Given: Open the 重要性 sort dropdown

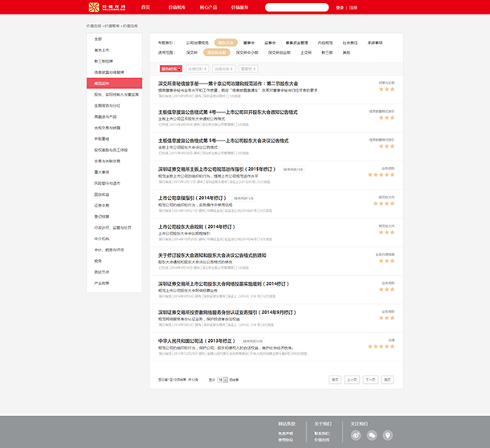Looking at the screenshot, I should [248, 69].
